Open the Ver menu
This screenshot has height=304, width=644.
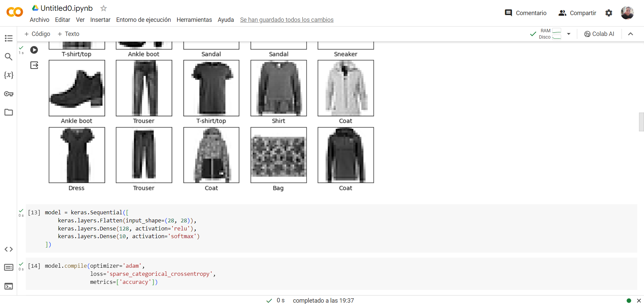click(80, 20)
